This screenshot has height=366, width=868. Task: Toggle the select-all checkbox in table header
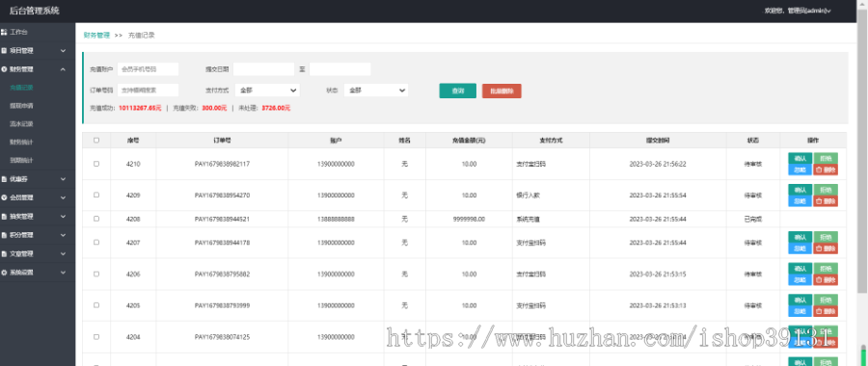pyautogui.click(x=96, y=141)
